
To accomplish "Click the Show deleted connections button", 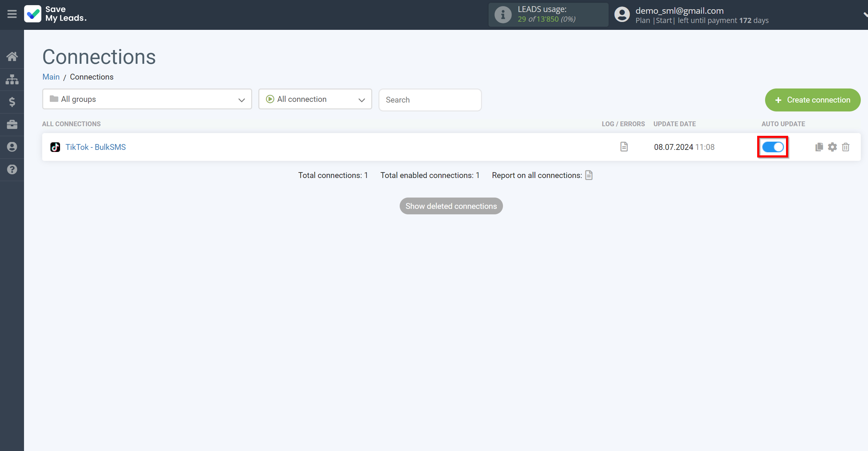I will 451,206.
